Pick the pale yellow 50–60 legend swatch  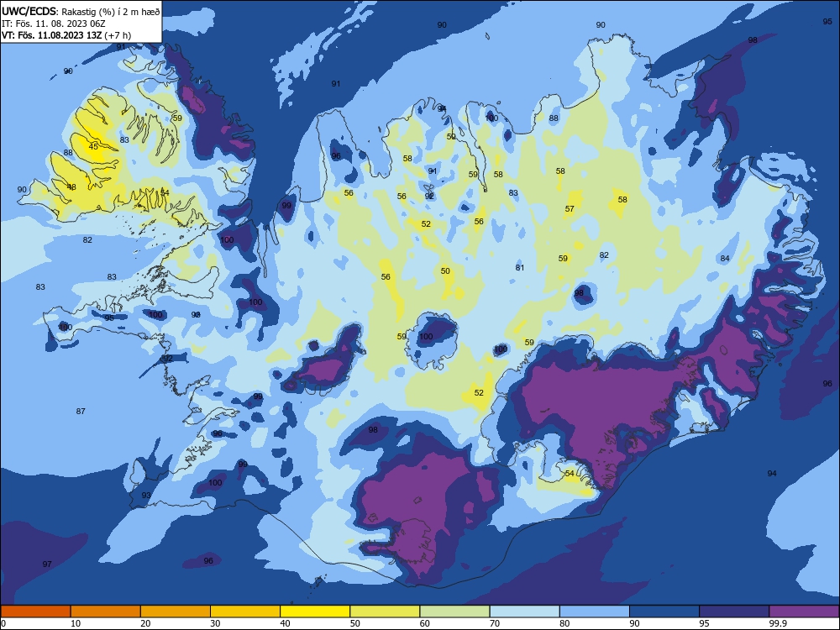pyautogui.click(x=386, y=612)
